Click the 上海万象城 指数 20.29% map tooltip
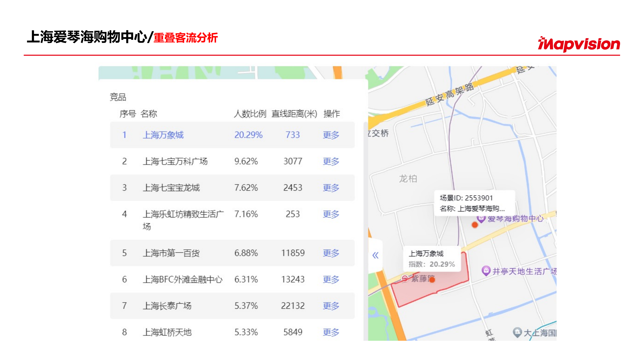The image size is (644, 362). [x=432, y=259]
